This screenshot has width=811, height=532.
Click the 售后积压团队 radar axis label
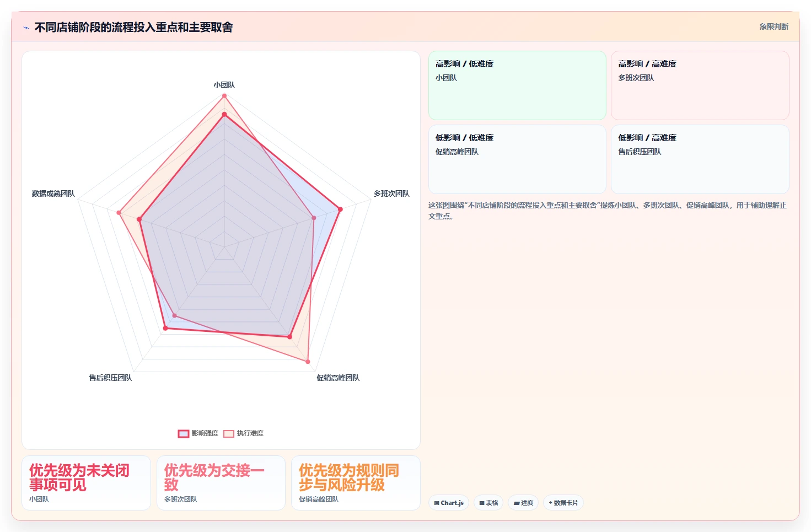pos(110,378)
